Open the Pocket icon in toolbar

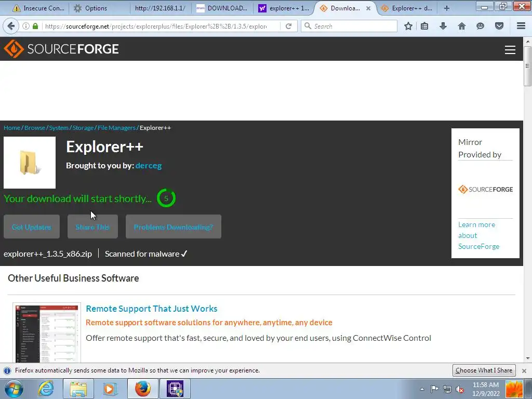(499, 26)
